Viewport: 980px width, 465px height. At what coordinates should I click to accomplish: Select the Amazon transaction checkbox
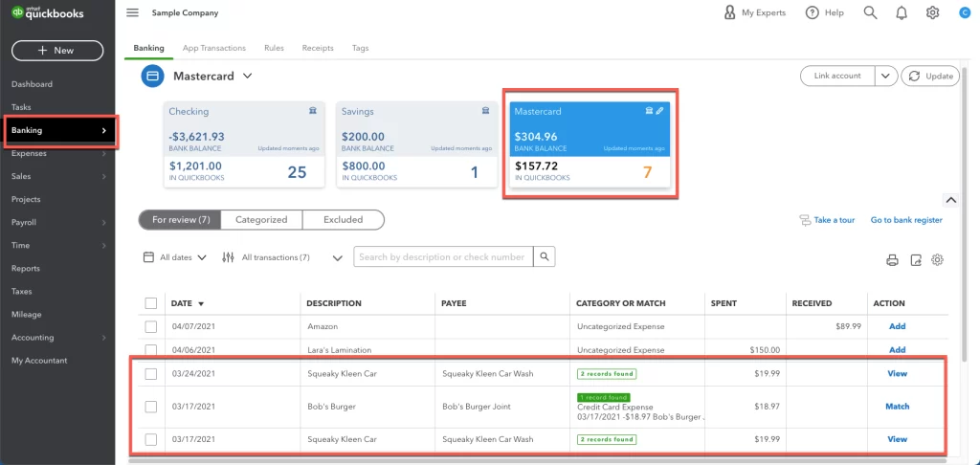(x=150, y=326)
